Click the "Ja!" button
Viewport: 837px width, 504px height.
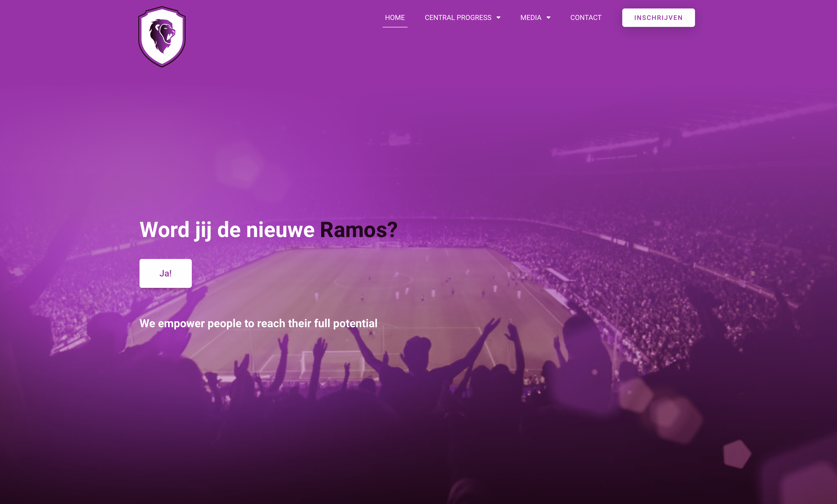coord(165,273)
